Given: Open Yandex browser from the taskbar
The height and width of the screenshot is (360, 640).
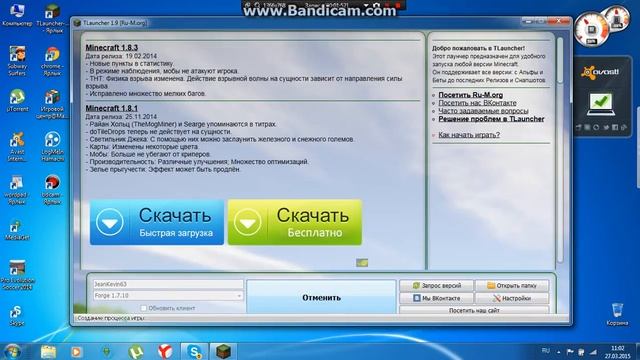Looking at the screenshot, I should point(165,351).
